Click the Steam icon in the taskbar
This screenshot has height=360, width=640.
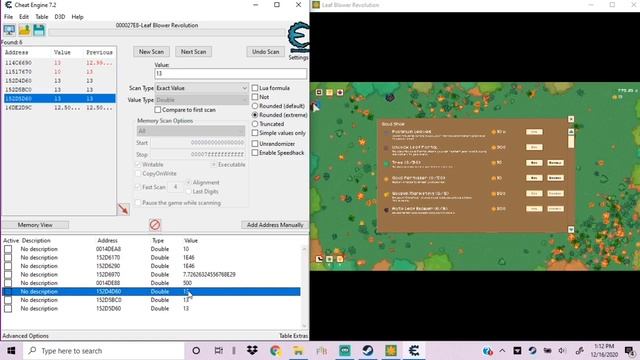click(368, 351)
